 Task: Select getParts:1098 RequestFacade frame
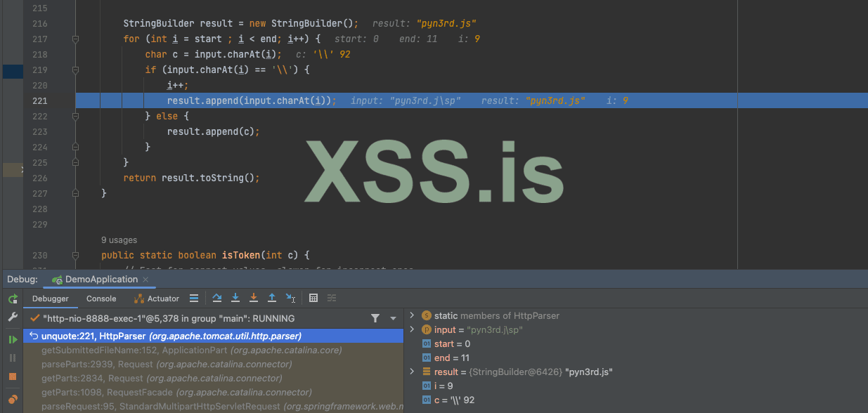tap(214, 393)
